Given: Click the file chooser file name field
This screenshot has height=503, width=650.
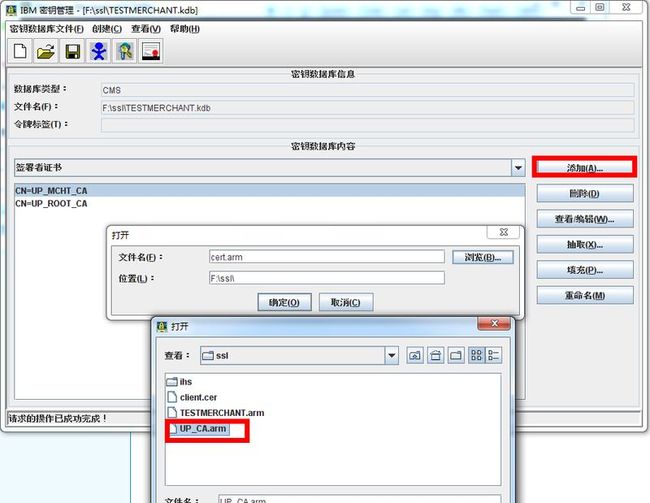Looking at the screenshot, I should 359,499.
